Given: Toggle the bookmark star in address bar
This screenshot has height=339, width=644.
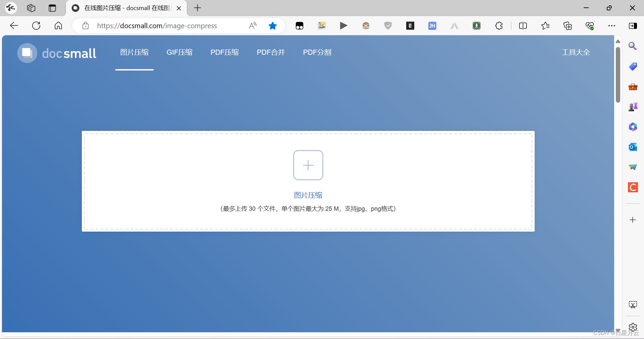Looking at the screenshot, I should [x=272, y=26].
